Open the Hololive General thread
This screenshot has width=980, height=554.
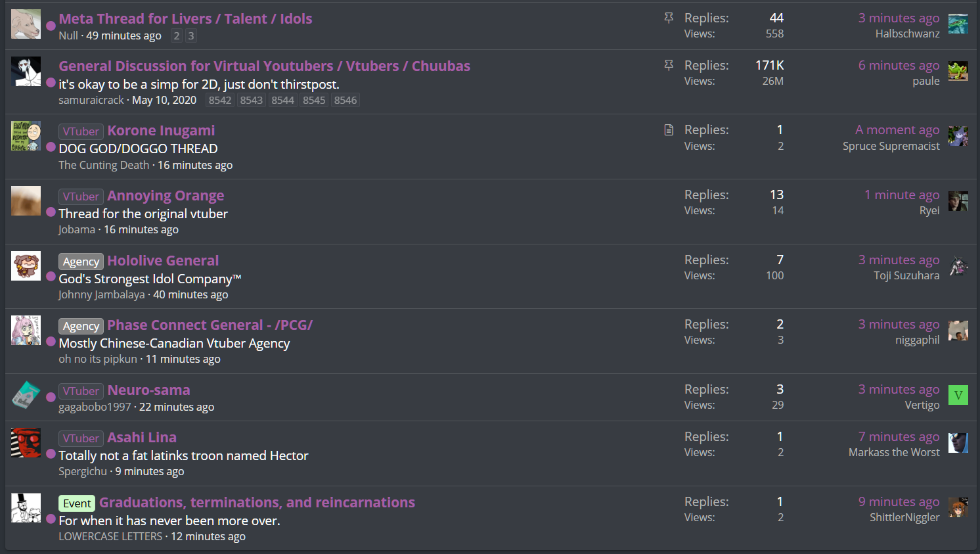(x=163, y=261)
